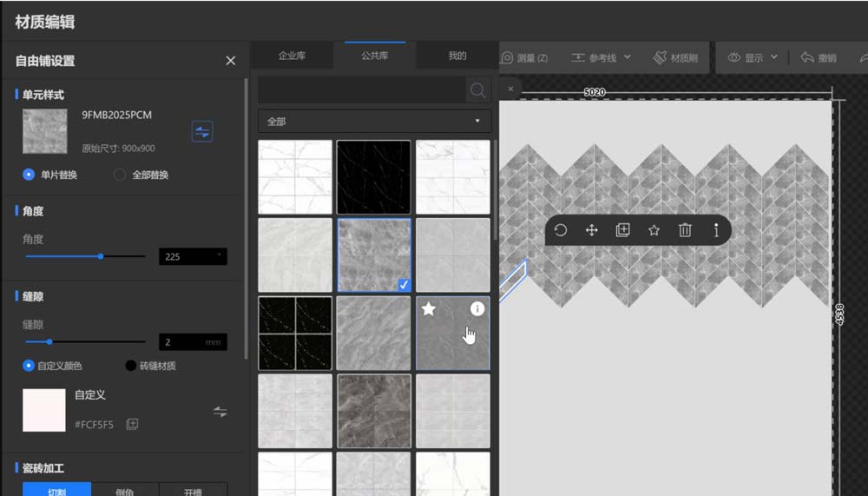Image resolution: width=868 pixels, height=496 pixels.
Task: Click the 测量 (Z) measure tool
Action: pyautogui.click(x=524, y=57)
